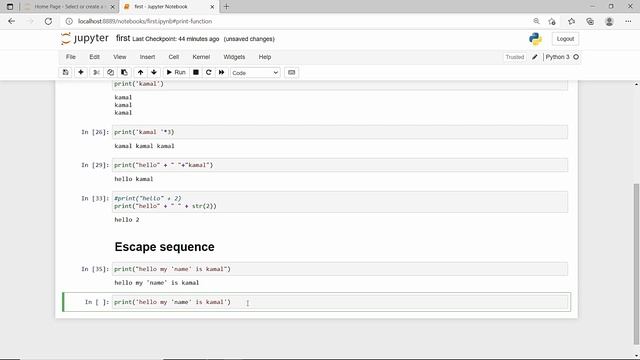The image size is (640, 360).
Task: Click the Jupyter logo
Action: [x=85, y=38]
